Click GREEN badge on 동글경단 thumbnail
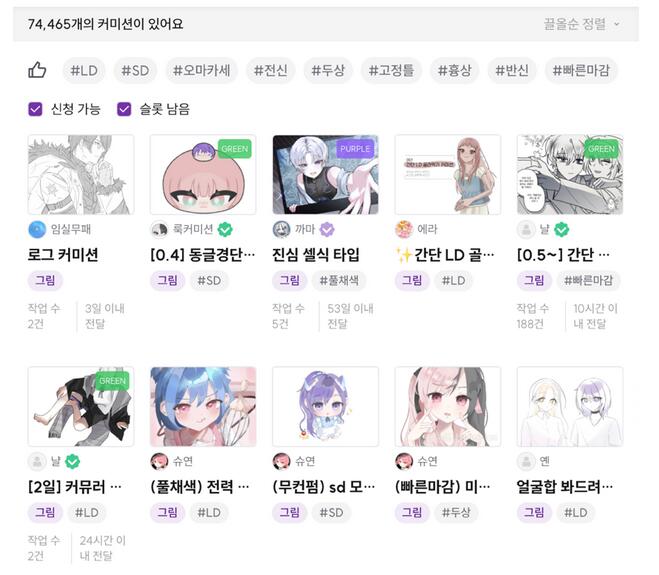 click(235, 149)
